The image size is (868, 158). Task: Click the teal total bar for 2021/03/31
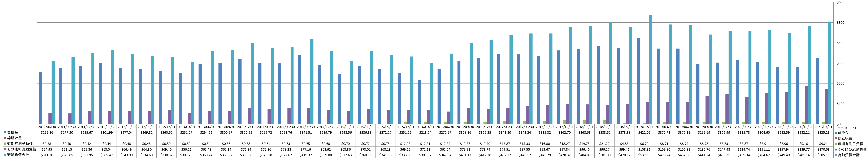[830, 73]
